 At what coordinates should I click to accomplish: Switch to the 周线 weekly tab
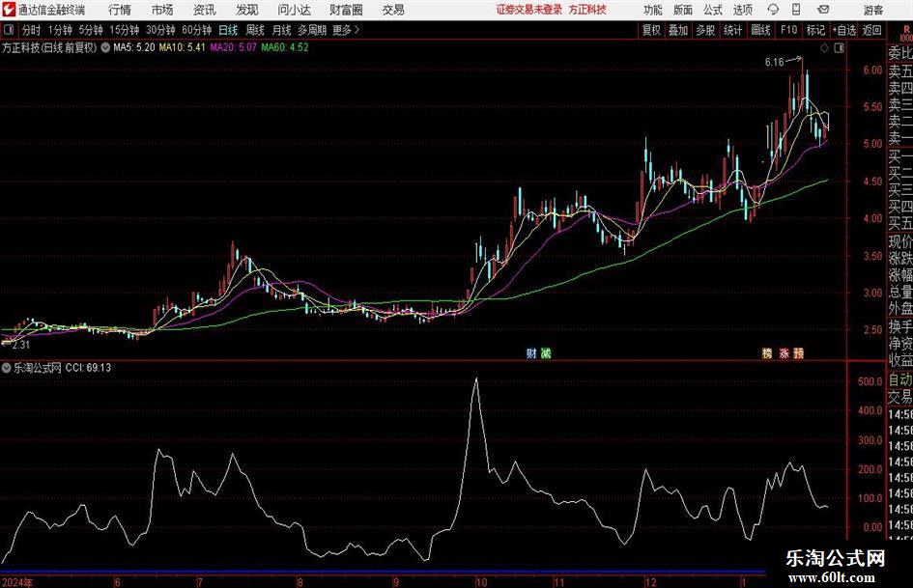[x=254, y=30]
